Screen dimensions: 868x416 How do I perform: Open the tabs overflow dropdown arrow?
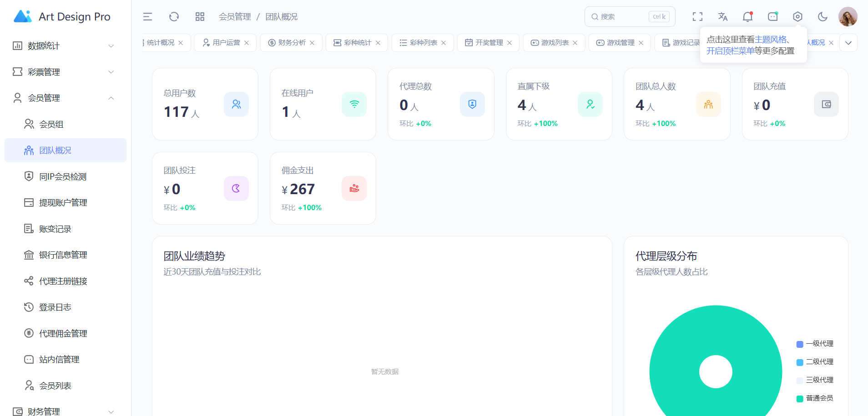coord(848,43)
